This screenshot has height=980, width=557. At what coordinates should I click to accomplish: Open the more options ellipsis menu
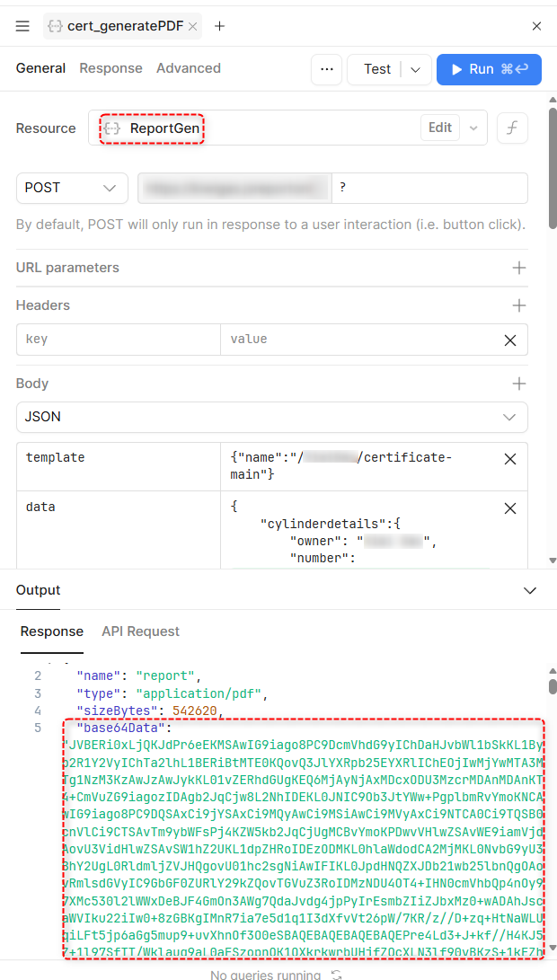(327, 69)
